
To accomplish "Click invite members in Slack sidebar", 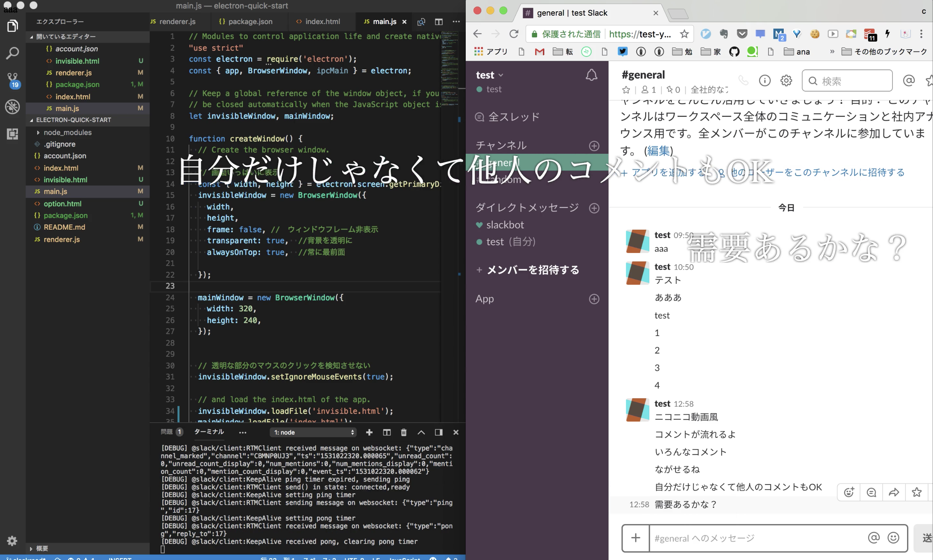I will [528, 270].
